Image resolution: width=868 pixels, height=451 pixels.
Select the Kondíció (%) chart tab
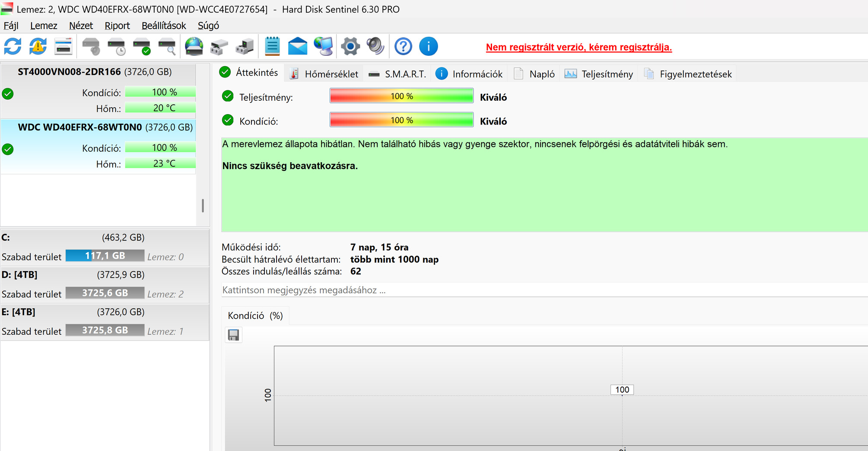[255, 316]
